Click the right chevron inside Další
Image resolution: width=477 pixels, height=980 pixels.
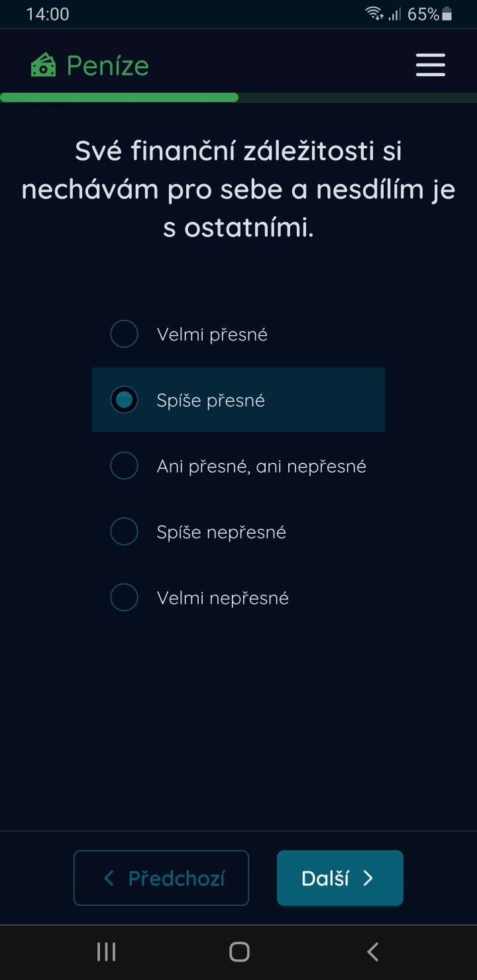click(369, 877)
